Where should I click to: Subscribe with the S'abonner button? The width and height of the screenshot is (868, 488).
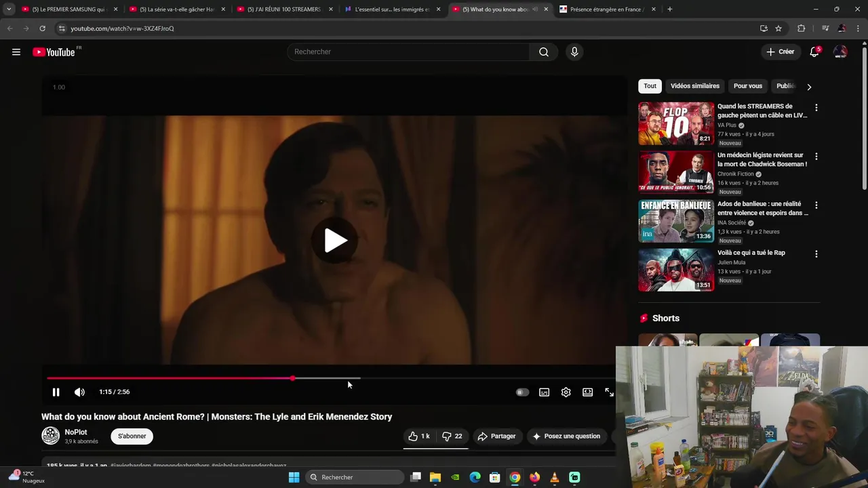(132, 436)
